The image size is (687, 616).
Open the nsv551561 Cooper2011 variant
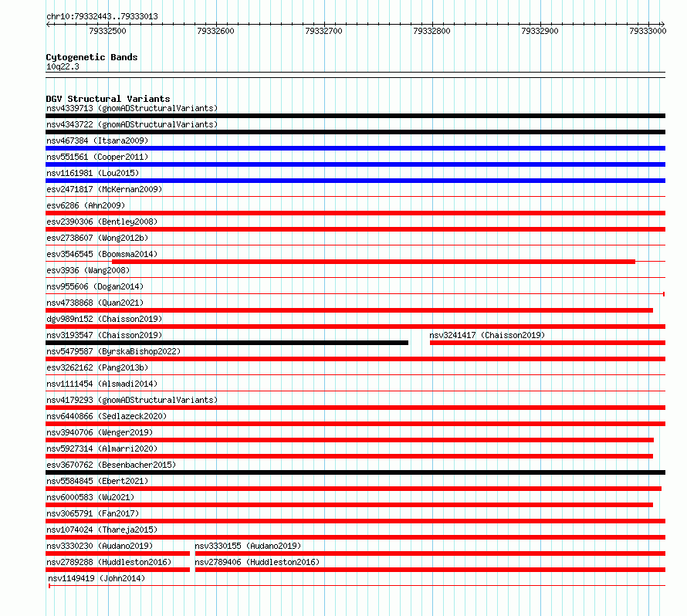click(97, 157)
